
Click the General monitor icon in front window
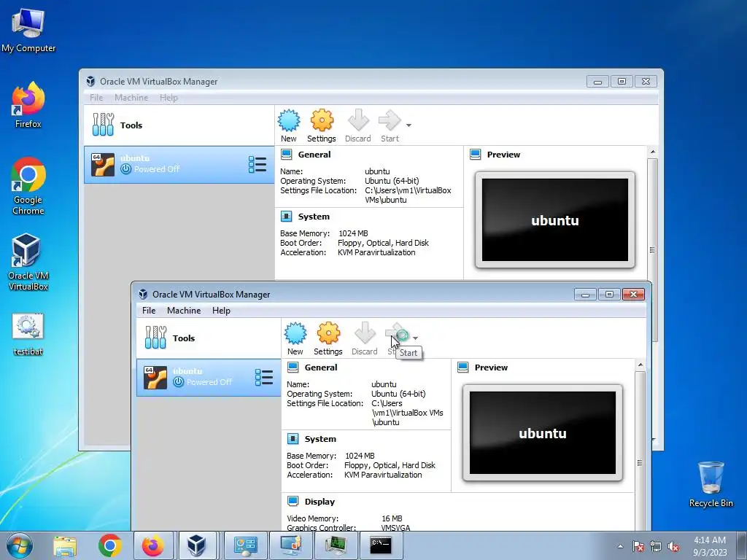point(293,367)
